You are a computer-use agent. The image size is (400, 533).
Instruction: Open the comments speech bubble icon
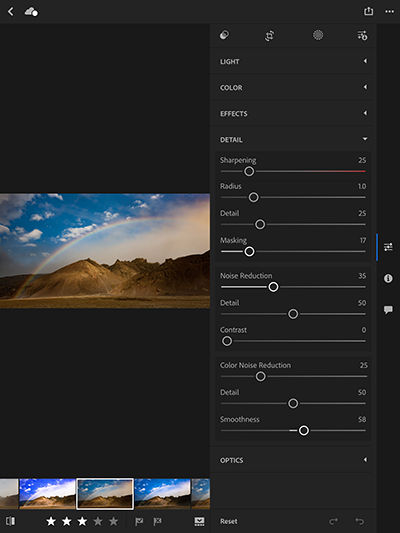click(x=388, y=310)
